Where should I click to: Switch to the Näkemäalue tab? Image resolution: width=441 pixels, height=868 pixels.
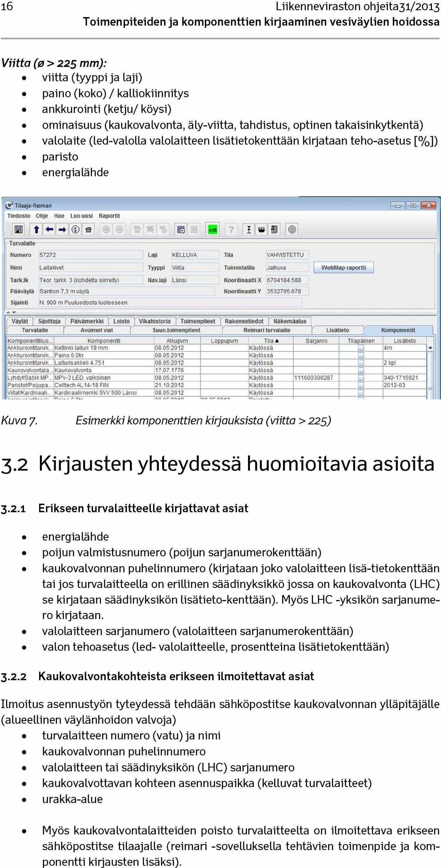pos(290,321)
